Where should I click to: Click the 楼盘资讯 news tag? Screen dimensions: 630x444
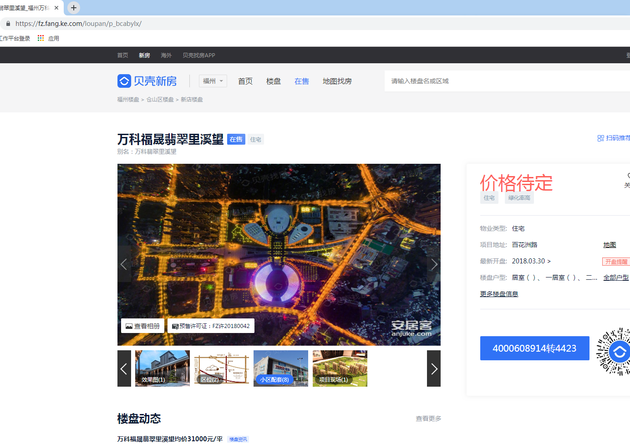click(x=238, y=439)
